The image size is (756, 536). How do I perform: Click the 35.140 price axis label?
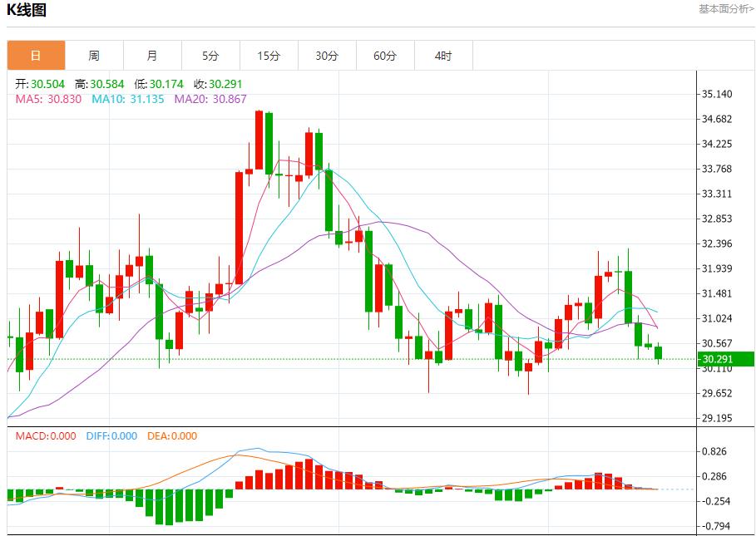click(x=717, y=94)
